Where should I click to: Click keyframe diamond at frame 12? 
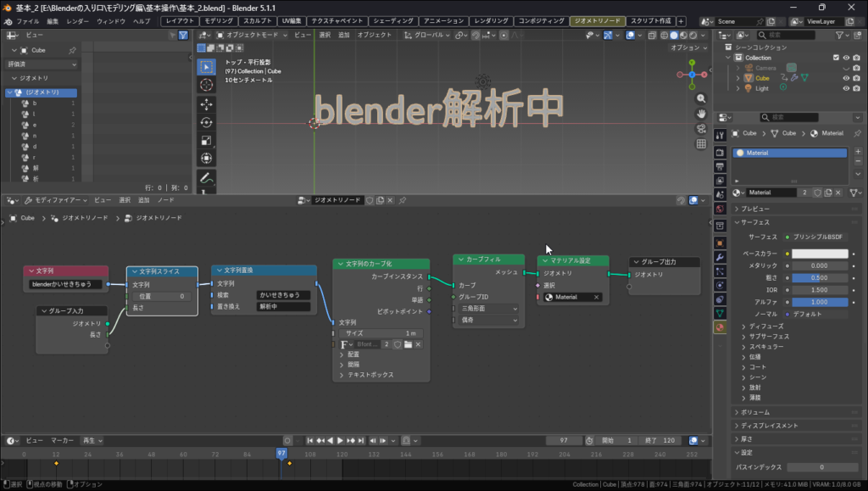pyautogui.click(x=57, y=463)
